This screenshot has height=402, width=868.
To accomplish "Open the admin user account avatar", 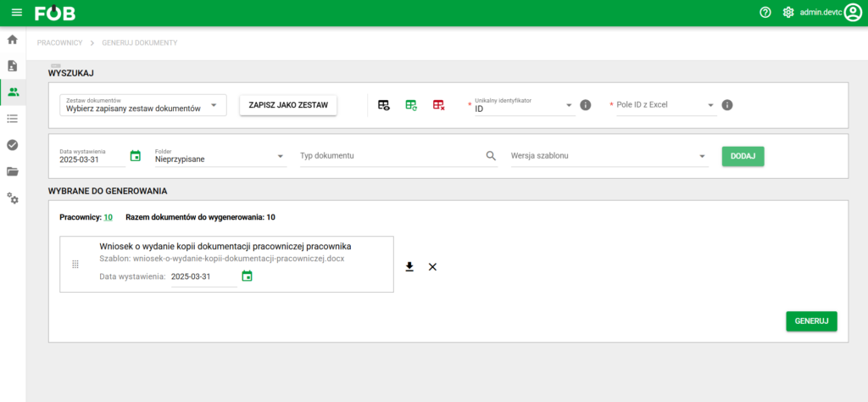I will 852,13.
